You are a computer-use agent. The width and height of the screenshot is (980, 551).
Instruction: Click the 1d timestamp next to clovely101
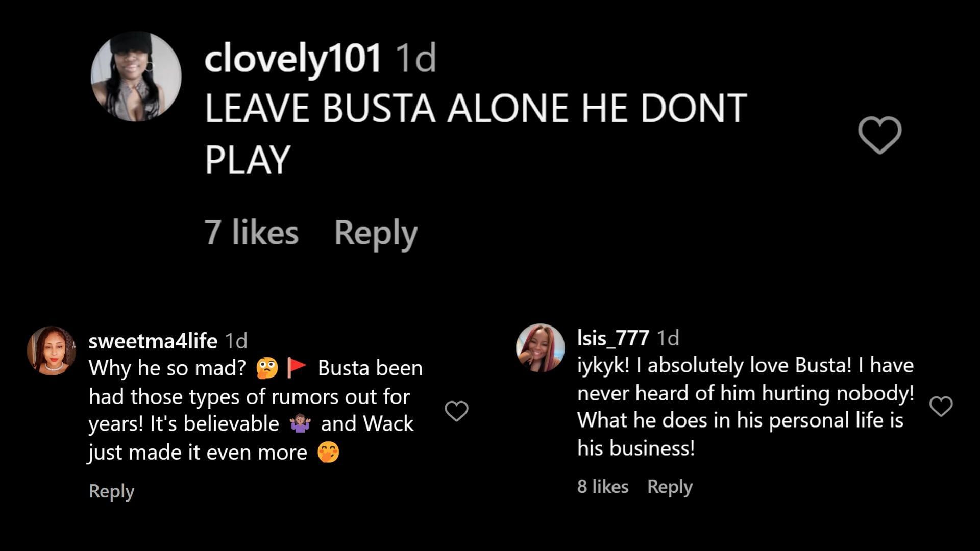[x=416, y=58]
